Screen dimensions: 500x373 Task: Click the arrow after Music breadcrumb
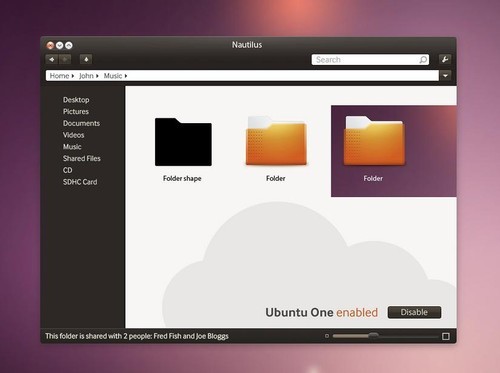coord(126,76)
